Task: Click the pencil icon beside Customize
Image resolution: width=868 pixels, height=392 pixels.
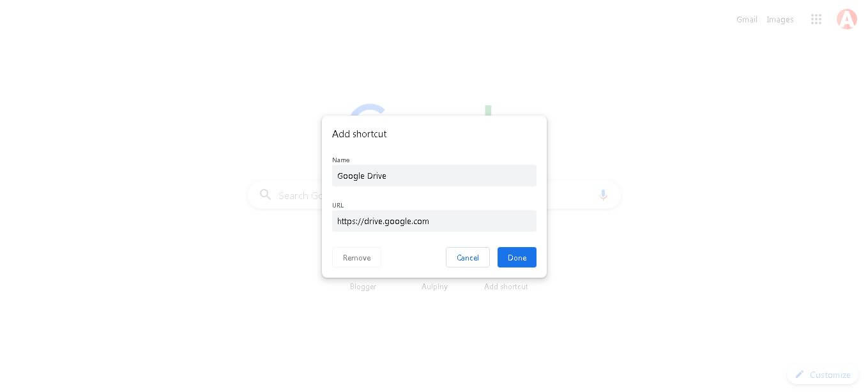Action: click(x=799, y=375)
